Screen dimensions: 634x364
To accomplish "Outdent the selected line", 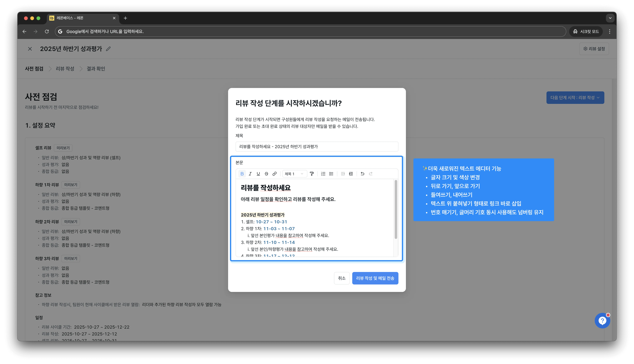I will tap(343, 174).
